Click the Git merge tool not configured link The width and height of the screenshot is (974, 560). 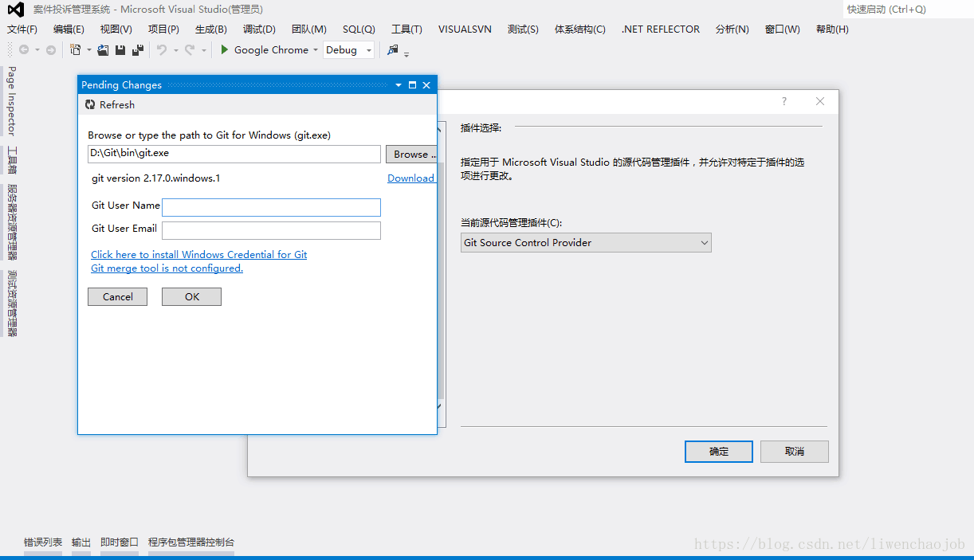[x=167, y=268]
